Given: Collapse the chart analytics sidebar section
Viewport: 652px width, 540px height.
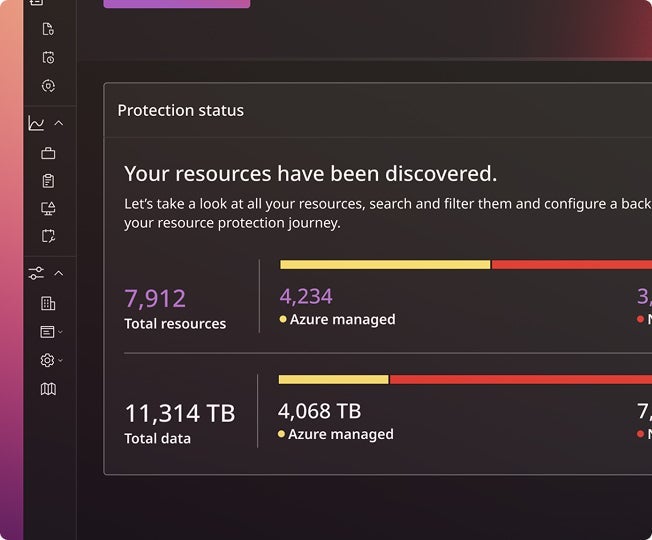Looking at the screenshot, I should (x=58, y=123).
